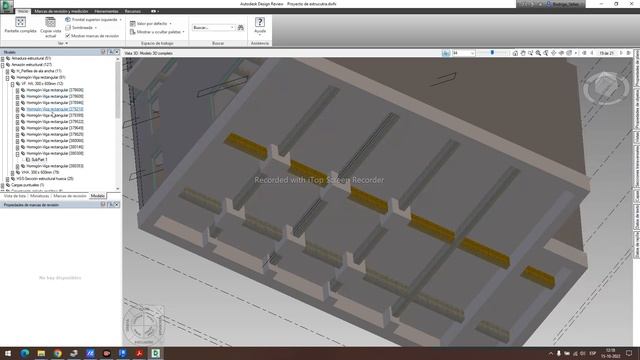Expand the Ver panel arrow
The width and height of the screenshot is (640, 360).
click(x=67, y=43)
